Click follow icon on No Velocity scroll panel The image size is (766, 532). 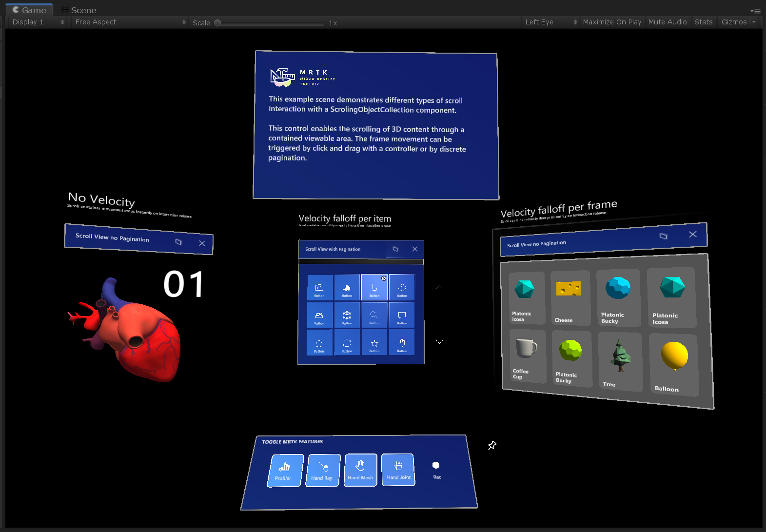coord(178,242)
